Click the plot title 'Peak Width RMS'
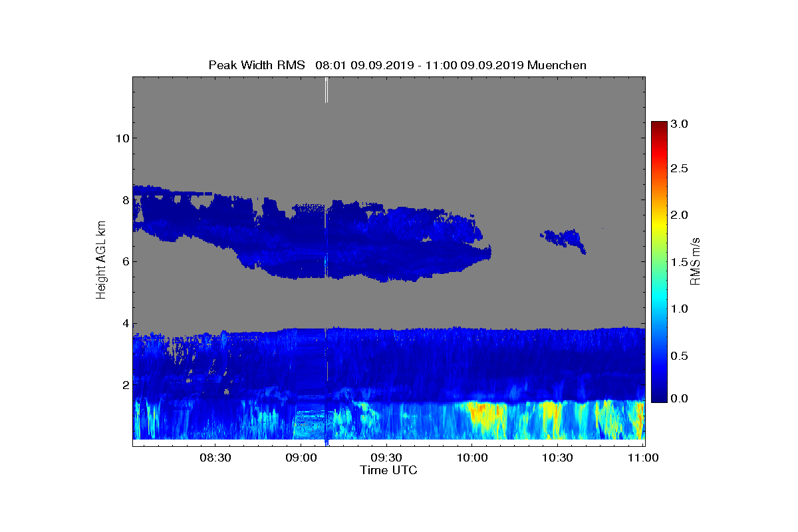 pyautogui.click(x=257, y=65)
